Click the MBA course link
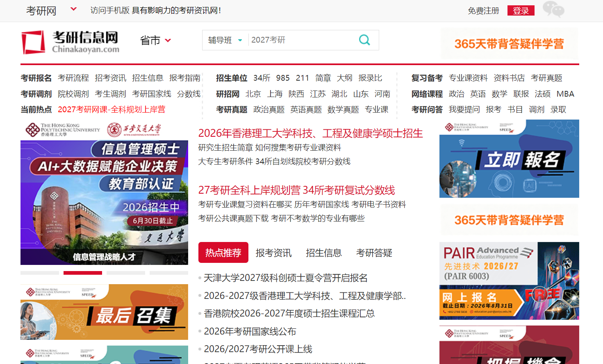 click(565, 94)
